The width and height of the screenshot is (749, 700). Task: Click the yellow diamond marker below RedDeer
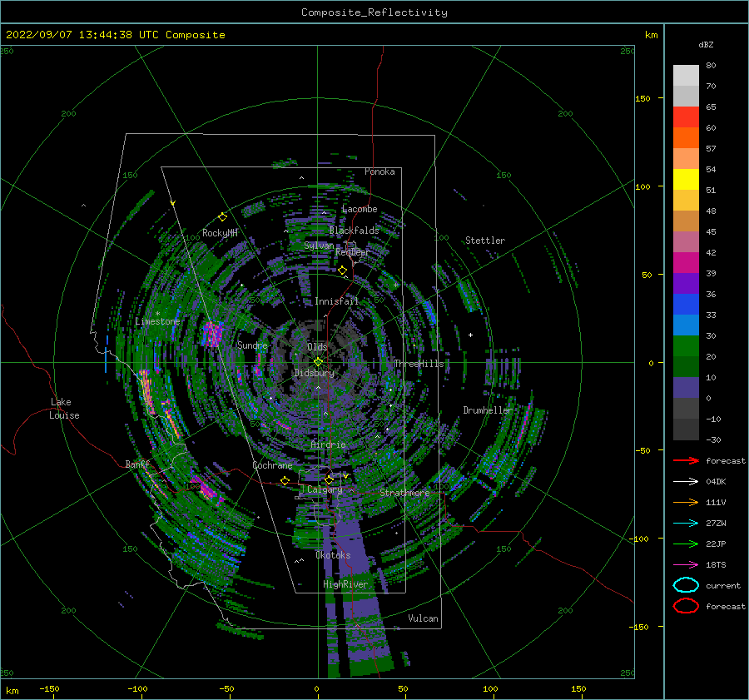[x=342, y=271]
